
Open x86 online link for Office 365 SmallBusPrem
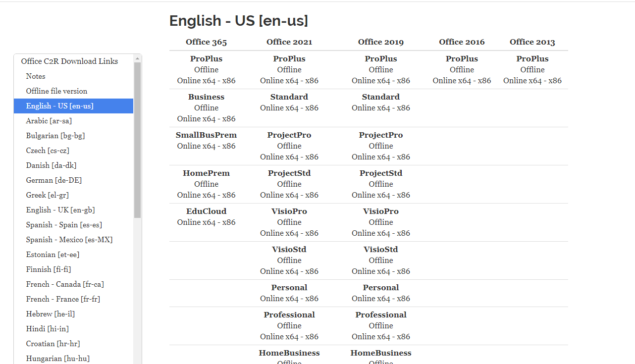click(x=229, y=146)
